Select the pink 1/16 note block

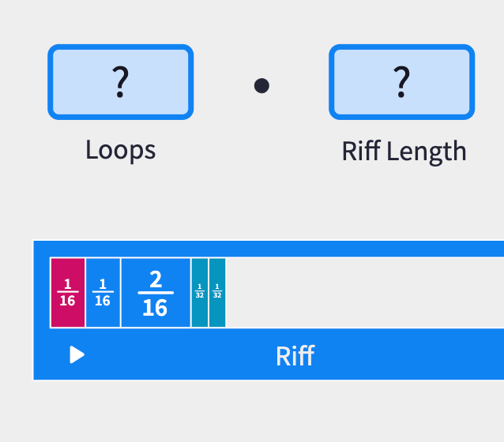[x=68, y=292]
